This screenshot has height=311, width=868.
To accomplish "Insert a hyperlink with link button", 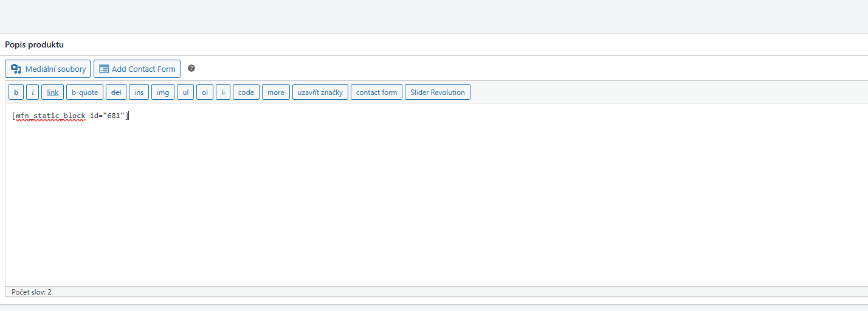I will (x=53, y=93).
